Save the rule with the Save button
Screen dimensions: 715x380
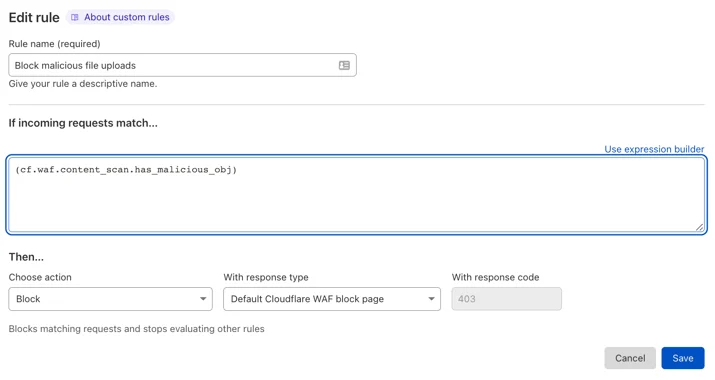pyautogui.click(x=683, y=358)
